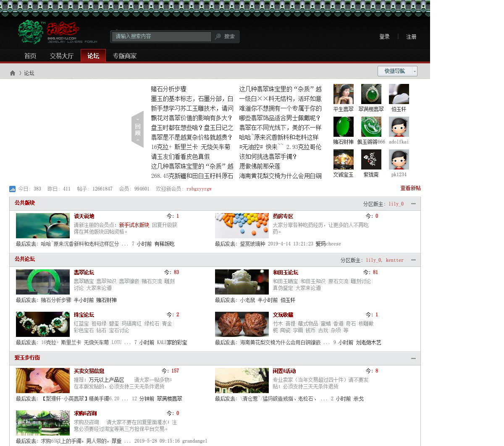Click the home icon in breadcrumb
Image resolution: width=504 pixels, height=446 pixels.
(13, 73)
